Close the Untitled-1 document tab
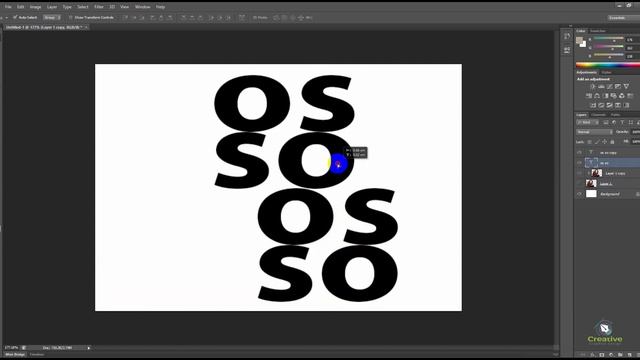The image size is (640, 360). pos(86,27)
